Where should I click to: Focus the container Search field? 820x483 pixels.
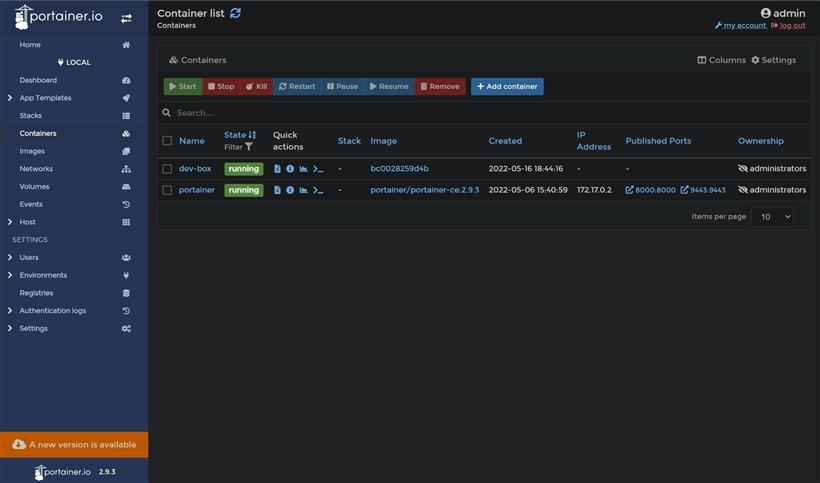pyautogui.click(x=484, y=113)
